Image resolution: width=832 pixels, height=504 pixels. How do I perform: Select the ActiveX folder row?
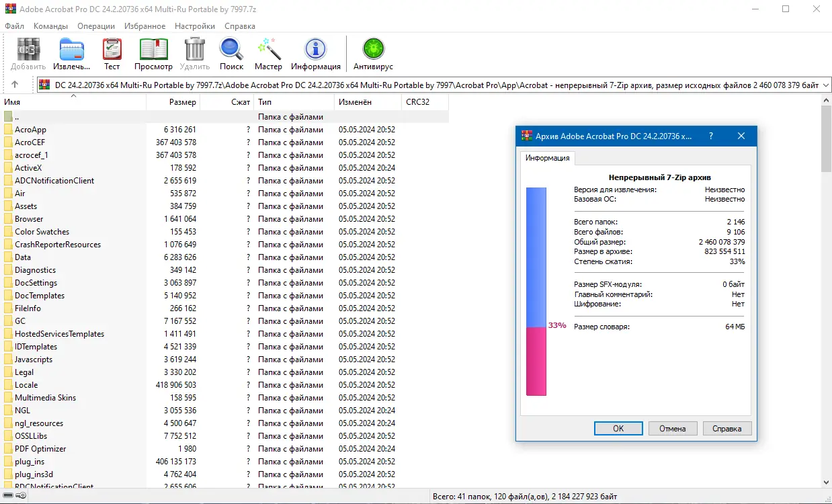coord(224,168)
